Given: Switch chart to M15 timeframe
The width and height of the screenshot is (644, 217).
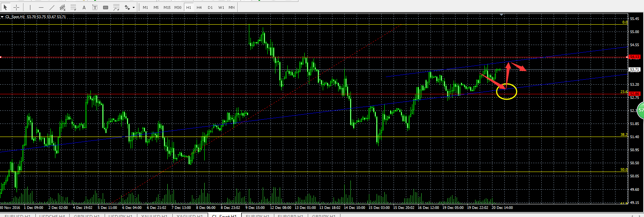Looking at the screenshot, I should 167,7.
